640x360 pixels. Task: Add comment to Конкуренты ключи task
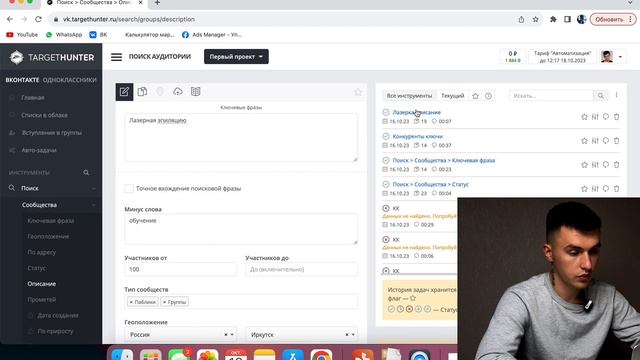606,141
